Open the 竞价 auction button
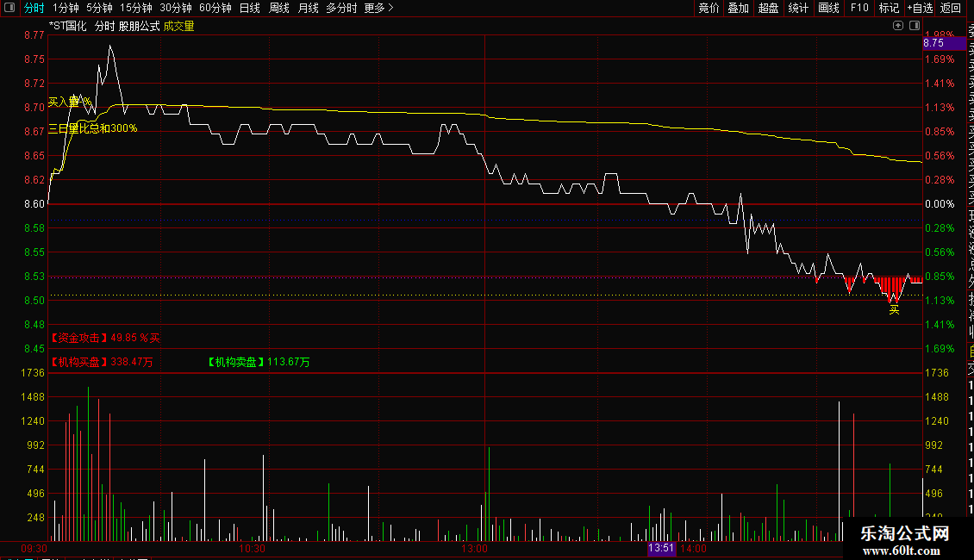The width and height of the screenshot is (974, 560). click(x=709, y=8)
